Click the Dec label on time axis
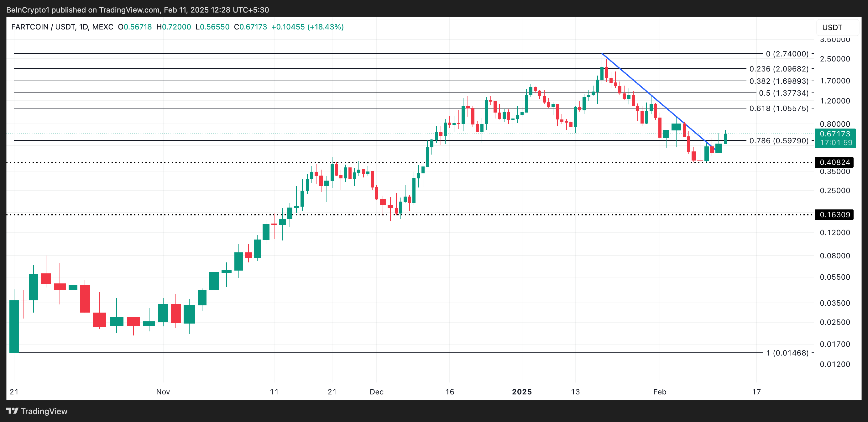 [376, 392]
